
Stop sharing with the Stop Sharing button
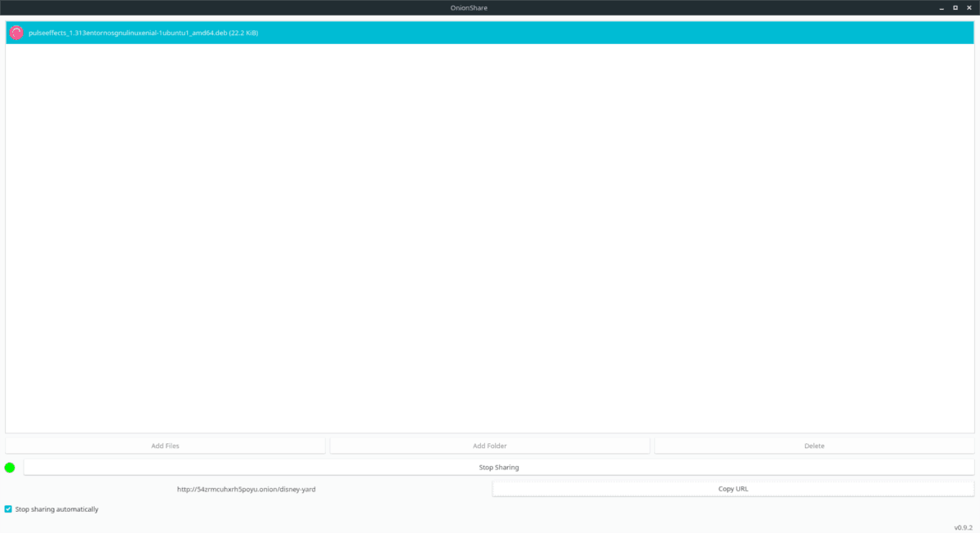(x=499, y=467)
